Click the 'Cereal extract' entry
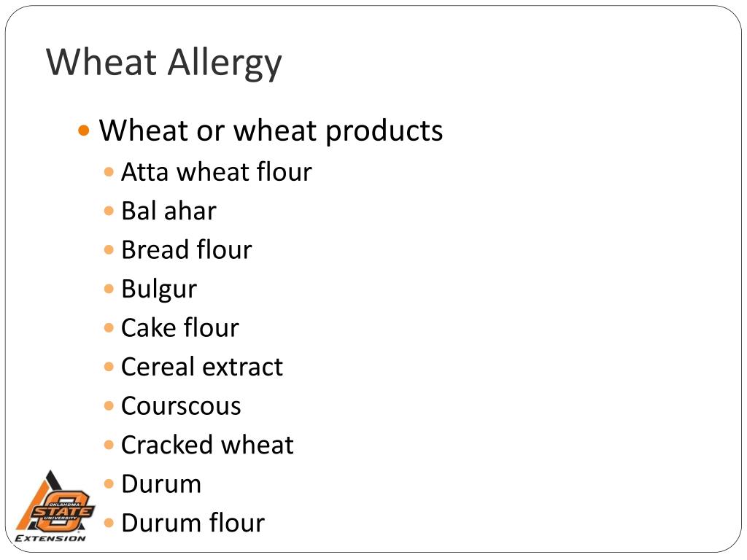This screenshot has width=747, height=560. click(202, 367)
